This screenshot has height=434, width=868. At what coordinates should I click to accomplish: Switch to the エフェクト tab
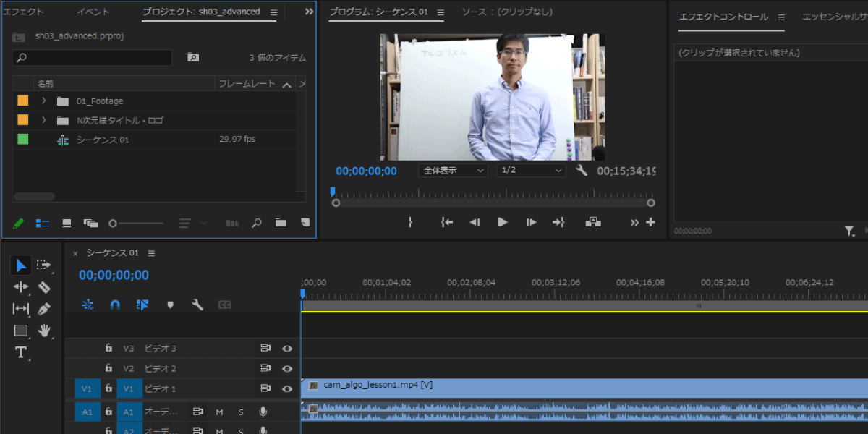24,12
